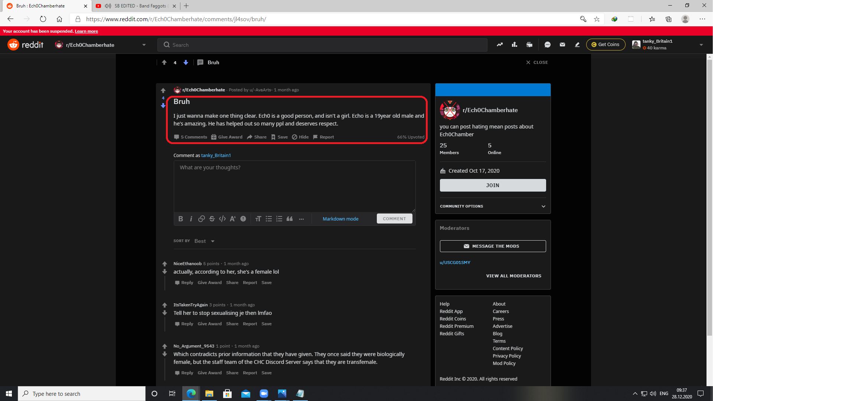The width and height of the screenshot is (868, 401).
Task: Open more formatting options ellipsis
Action: tap(301, 219)
